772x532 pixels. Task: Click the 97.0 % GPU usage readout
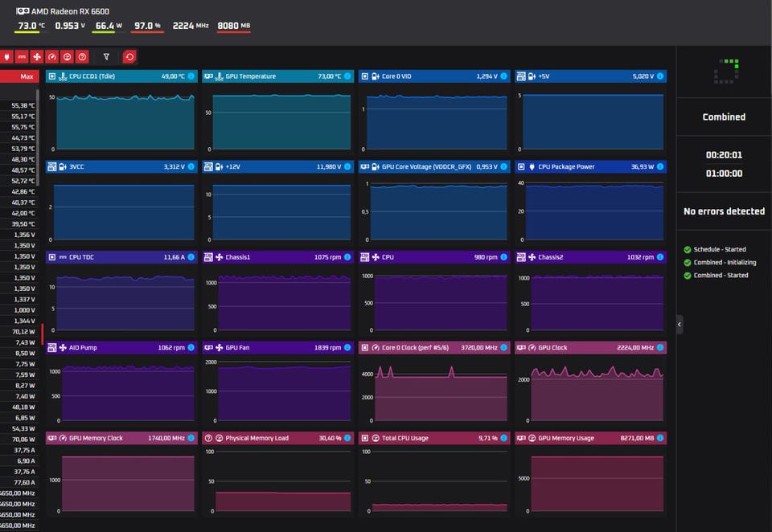[147, 26]
